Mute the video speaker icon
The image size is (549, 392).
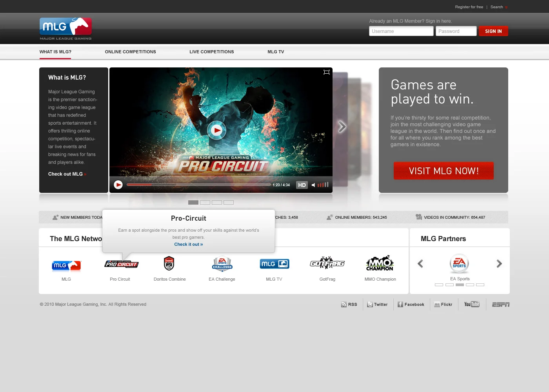[313, 185]
